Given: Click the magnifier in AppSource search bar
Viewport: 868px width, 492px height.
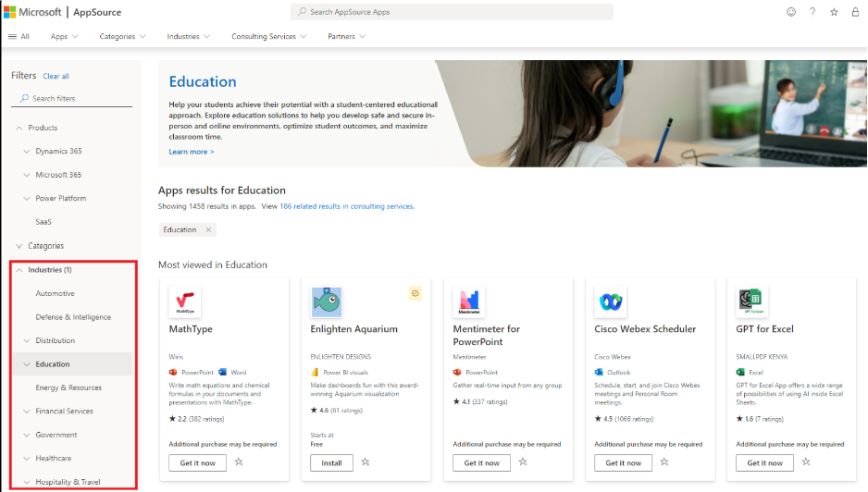Looking at the screenshot, I should pos(302,12).
